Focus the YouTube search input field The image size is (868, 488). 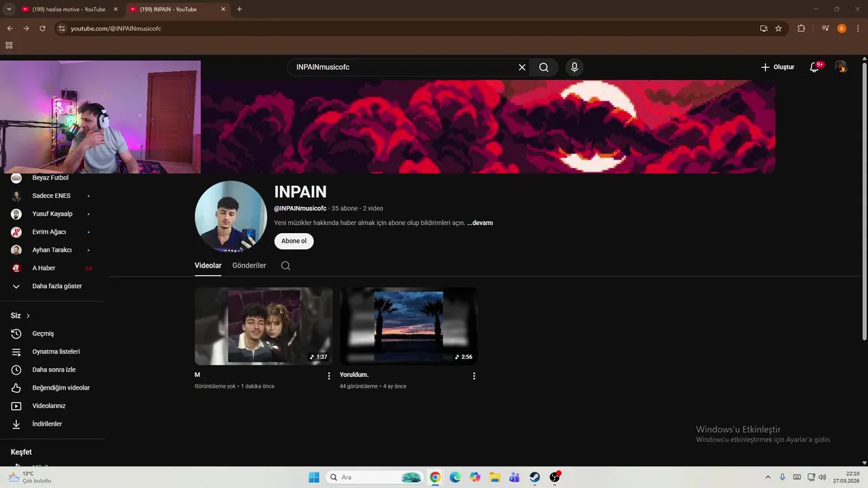[403, 67]
